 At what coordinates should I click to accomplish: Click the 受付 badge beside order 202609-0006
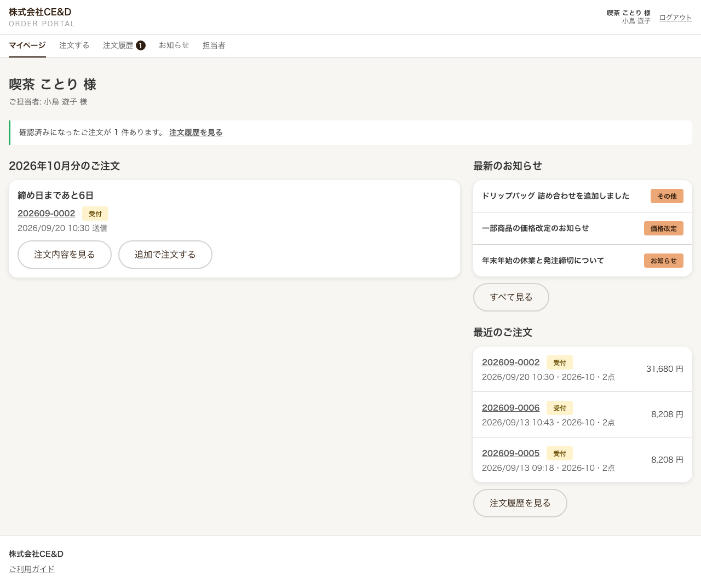pyautogui.click(x=560, y=408)
